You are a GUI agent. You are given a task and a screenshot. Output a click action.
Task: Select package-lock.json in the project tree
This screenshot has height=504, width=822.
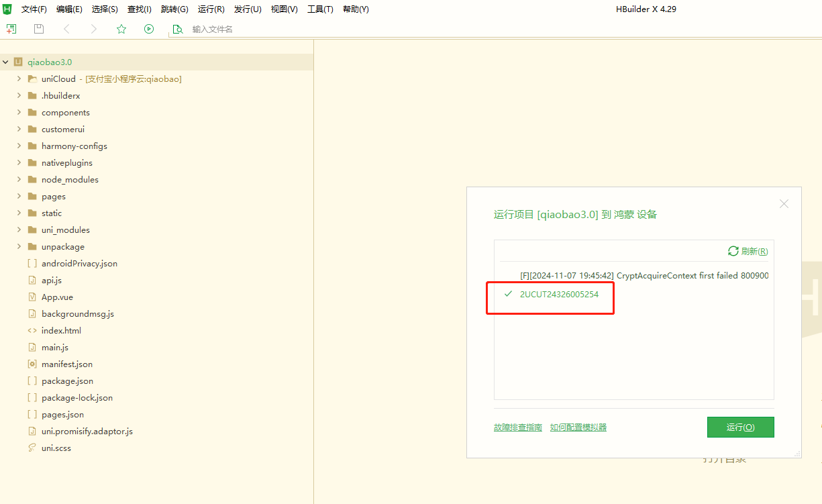pos(77,397)
